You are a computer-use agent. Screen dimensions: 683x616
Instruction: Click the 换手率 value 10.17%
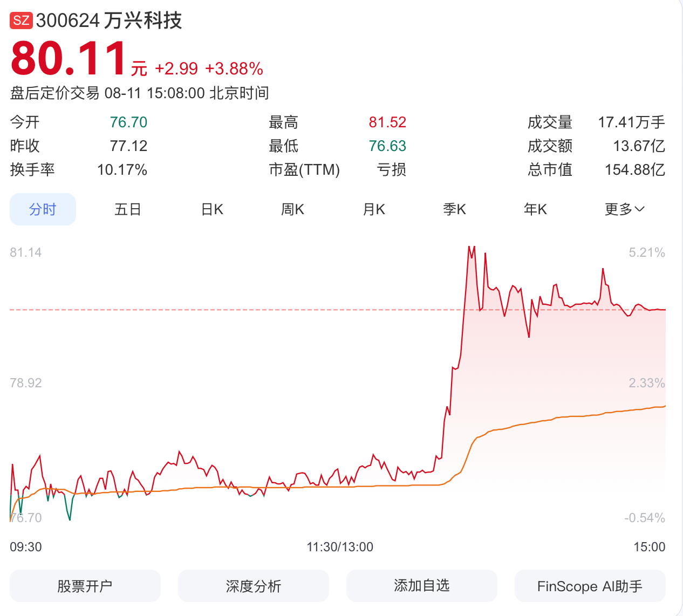(x=122, y=170)
